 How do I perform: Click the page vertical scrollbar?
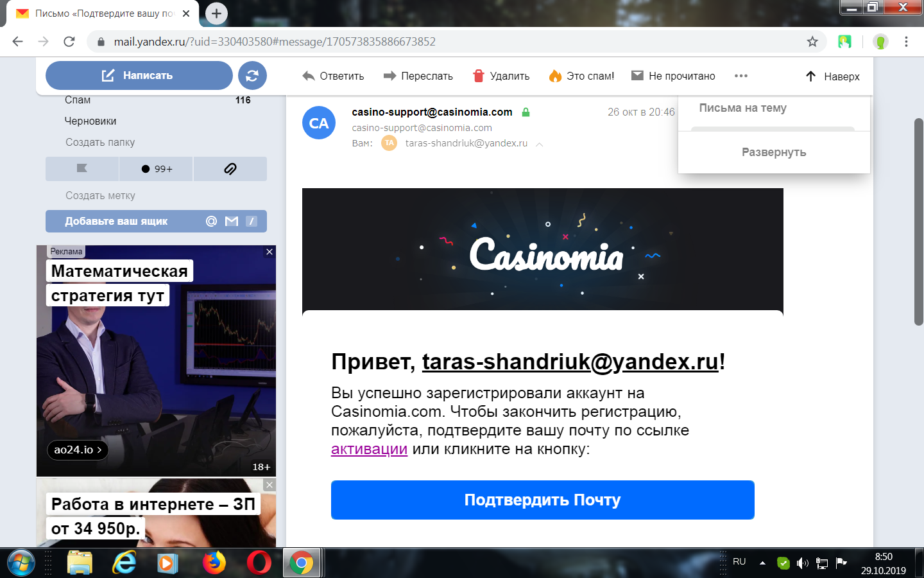[919, 222]
